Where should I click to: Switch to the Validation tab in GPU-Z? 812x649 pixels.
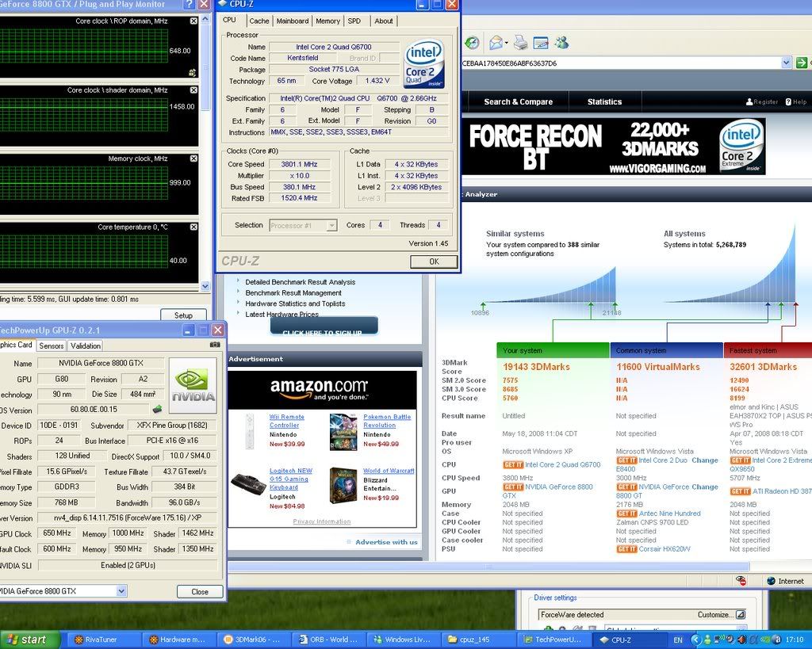[x=86, y=345]
